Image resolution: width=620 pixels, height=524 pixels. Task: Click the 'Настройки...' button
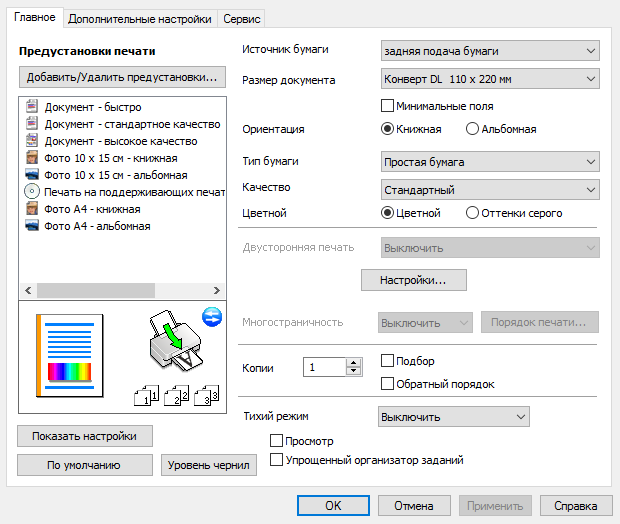tap(414, 280)
